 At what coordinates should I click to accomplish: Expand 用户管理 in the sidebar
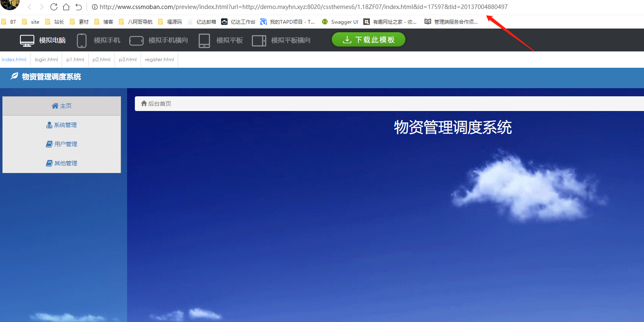[x=62, y=144]
